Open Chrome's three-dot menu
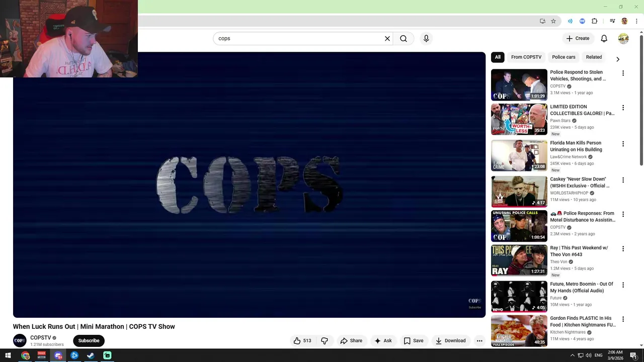 click(636, 21)
